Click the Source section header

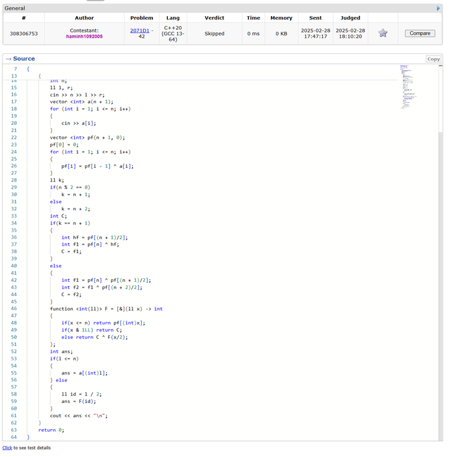click(x=24, y=59)
